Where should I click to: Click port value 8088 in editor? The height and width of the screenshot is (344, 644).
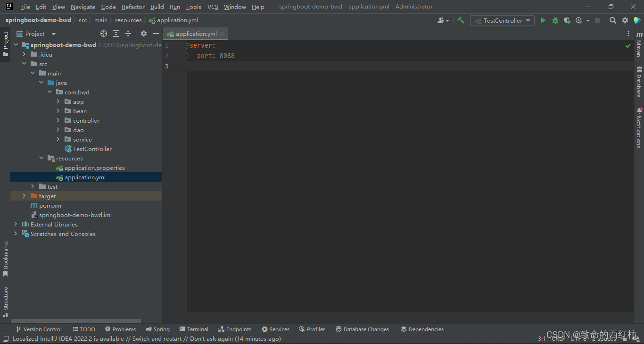pos(227,56)
